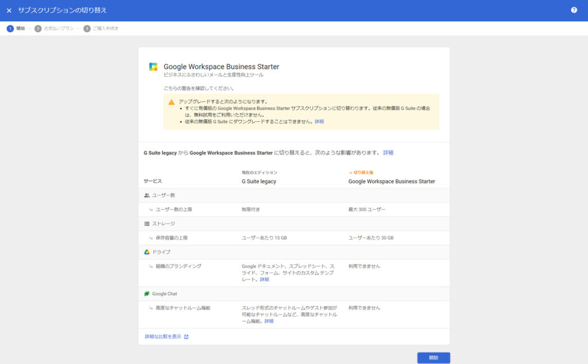Click 利用できません in the 組織のブランディング row
Viewport: 588px width, 364px height.
click(364, 266)
